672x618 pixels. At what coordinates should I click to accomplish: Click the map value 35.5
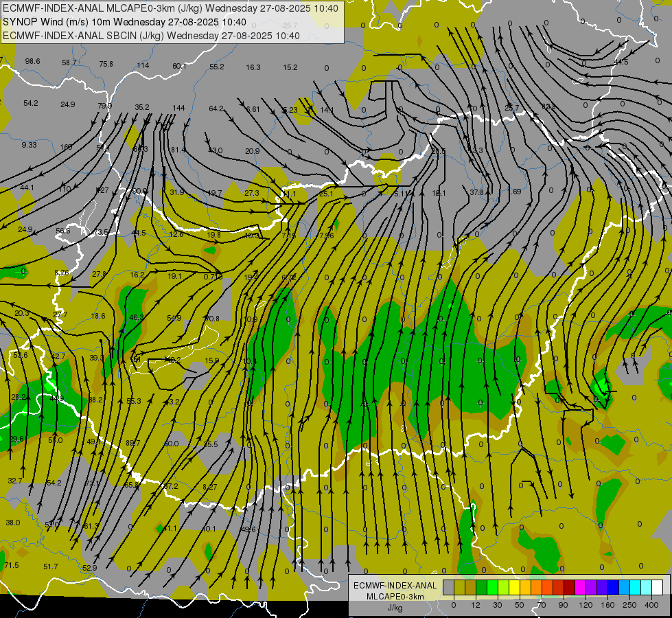(x=211, y=445)
